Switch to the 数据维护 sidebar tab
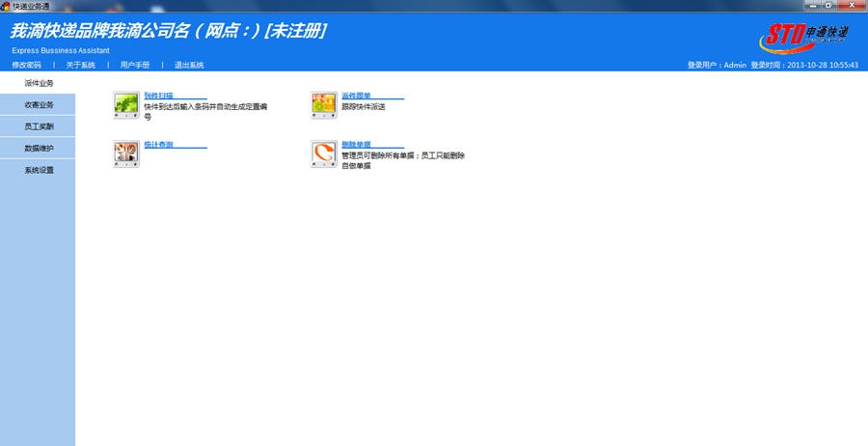 click(x=38, y=148)
